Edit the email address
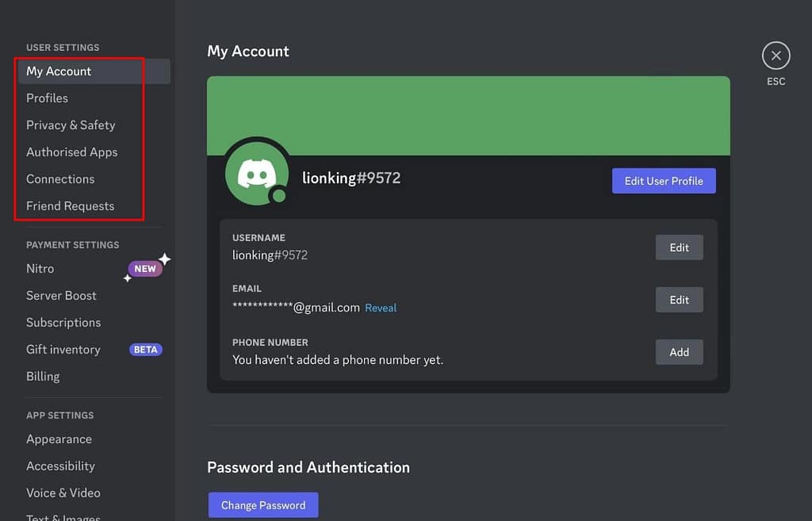This screenshot has height=521, width=812. point(679,300)
